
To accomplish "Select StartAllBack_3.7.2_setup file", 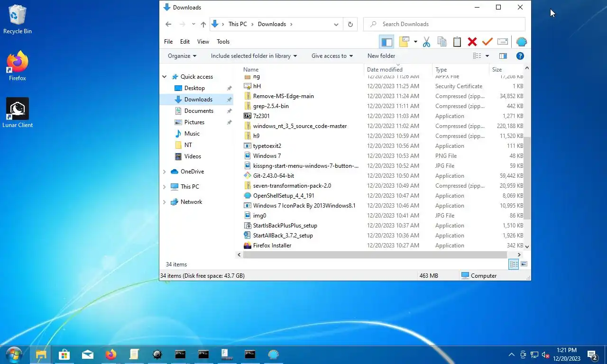I will [x=283, y=236].
